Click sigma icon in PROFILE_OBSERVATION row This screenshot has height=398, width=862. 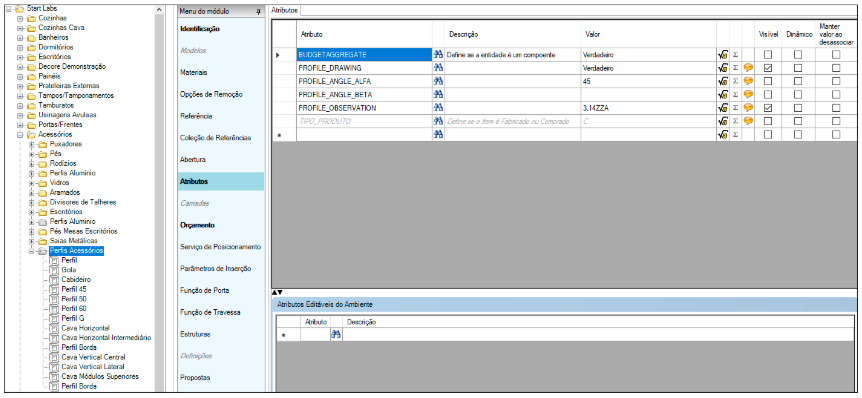click(x=735, y=108)
